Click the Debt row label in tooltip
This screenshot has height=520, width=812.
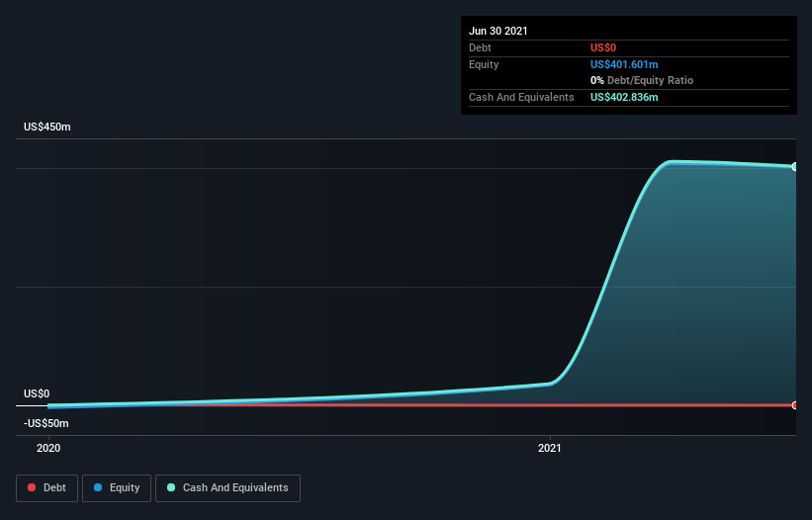click(480, 47)
